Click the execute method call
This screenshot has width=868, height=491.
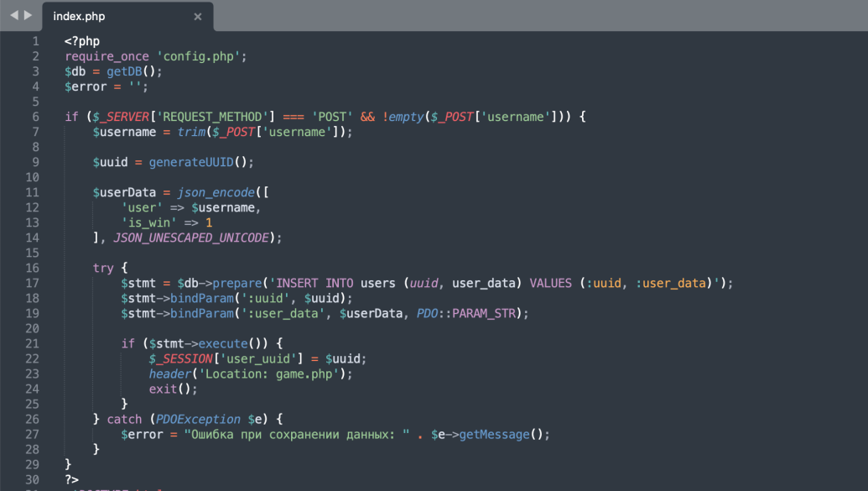coord(222,343)
